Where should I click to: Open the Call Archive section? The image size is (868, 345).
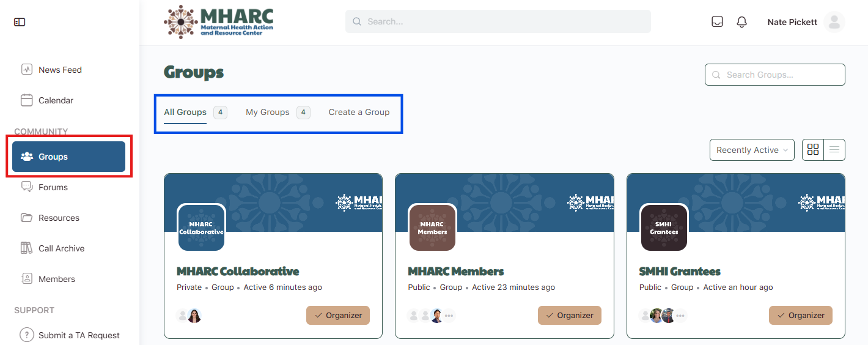pyautogui.click(x=61, y=248)
